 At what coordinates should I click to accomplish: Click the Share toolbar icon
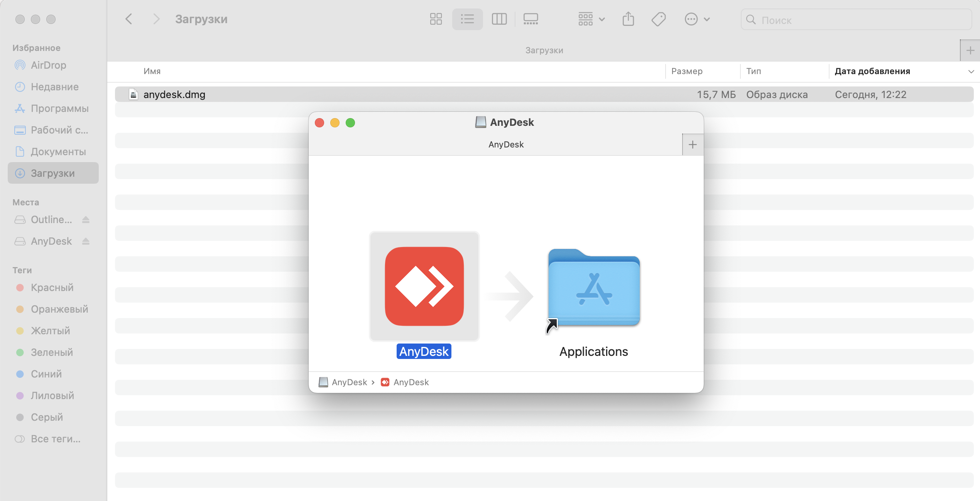point(628,19)
